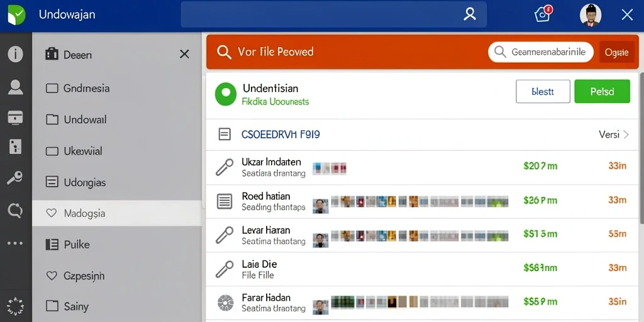Open the three-dots more icon in left rail
The height and width of the screenshot is (322, 644).
tap(15, 243)
